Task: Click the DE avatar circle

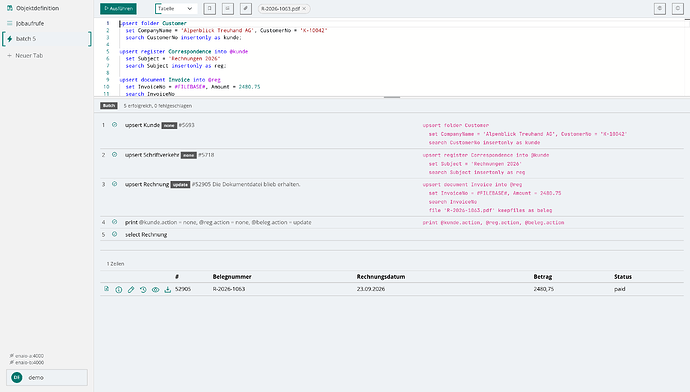Action: [x=17, y=377]
